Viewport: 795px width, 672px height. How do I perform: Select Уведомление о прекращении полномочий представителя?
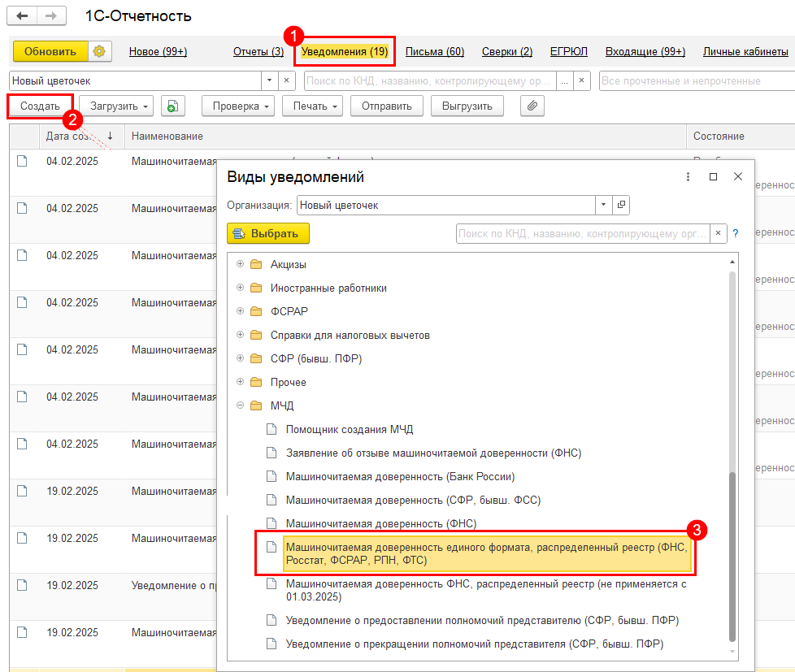click(x=475, y=644)
